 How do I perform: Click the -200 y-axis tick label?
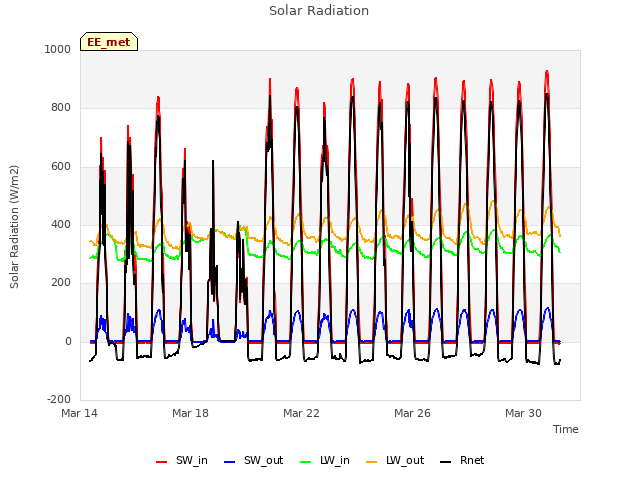59,400
